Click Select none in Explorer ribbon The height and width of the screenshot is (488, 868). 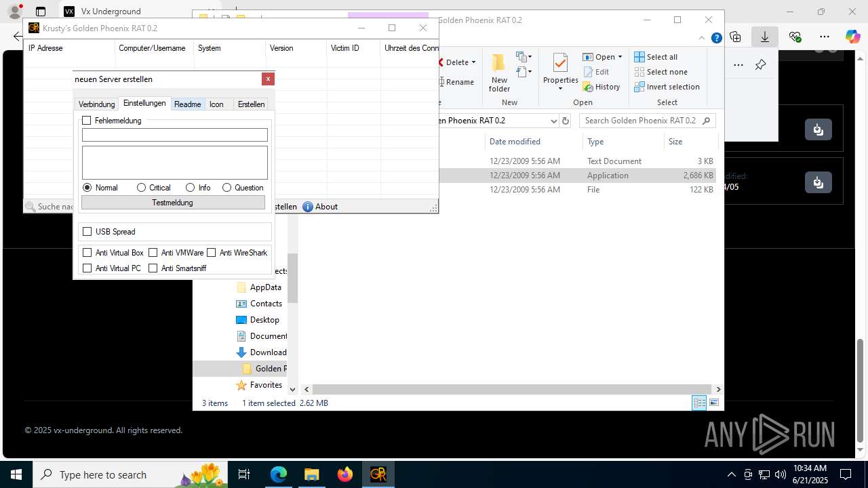pyautogui.click(x=661, y=72)
